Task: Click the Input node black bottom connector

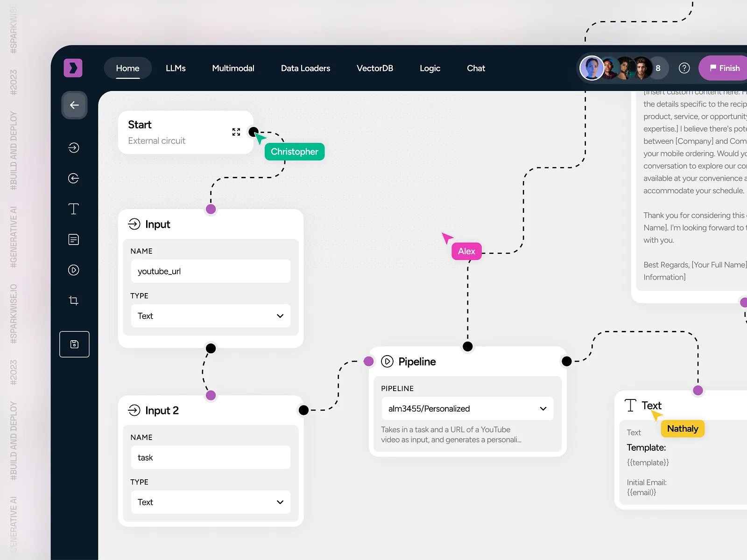Action: click(211, 348)
